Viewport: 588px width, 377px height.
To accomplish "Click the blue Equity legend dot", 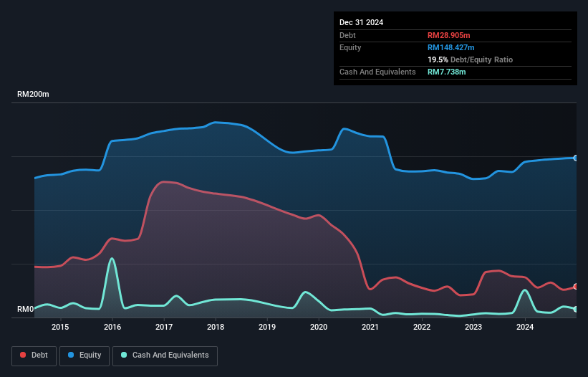I will [71, 355].
